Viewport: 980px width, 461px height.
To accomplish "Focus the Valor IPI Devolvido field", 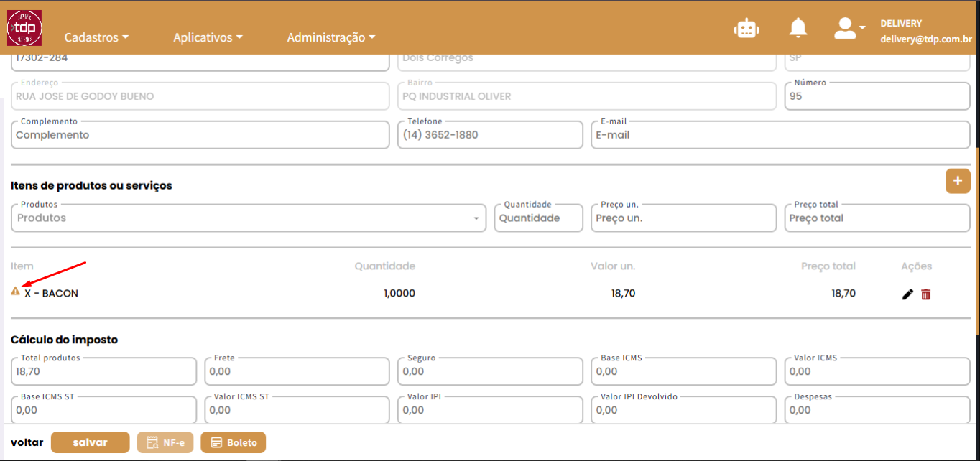I will tap(684, 410).
